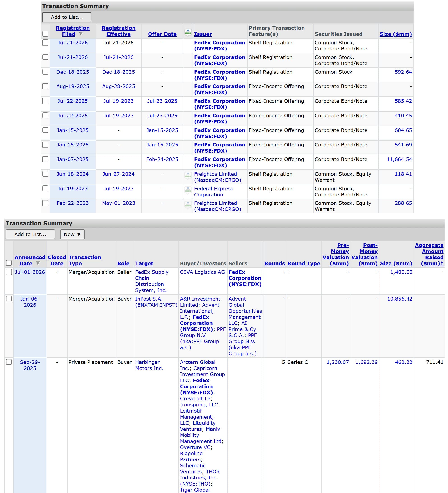This screenshot has height=493, width=448.
Task: Sort by Aggregate Amount Raised column
Action: point(429,254)
